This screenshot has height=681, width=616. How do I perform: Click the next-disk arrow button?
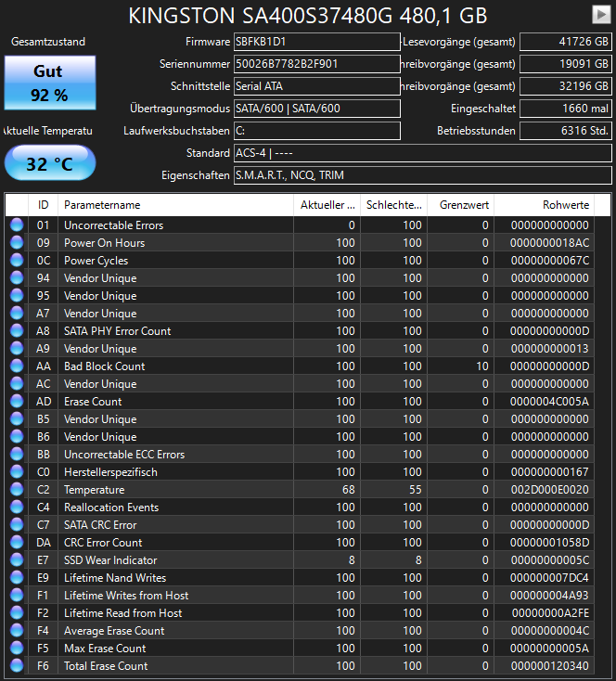601,14
